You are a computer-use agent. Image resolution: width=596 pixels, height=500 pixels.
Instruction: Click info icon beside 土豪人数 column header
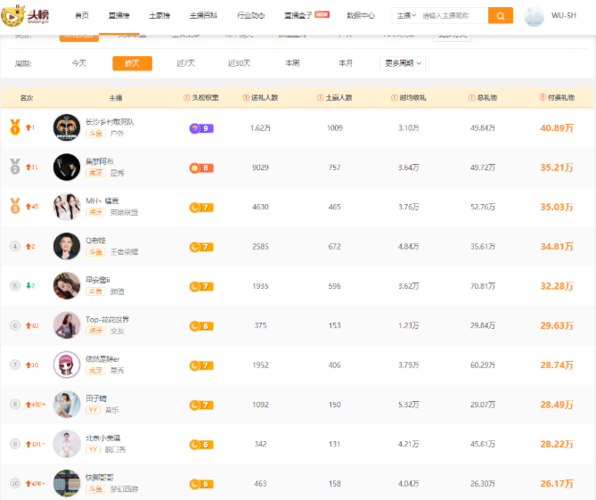(x=320, y=98)
